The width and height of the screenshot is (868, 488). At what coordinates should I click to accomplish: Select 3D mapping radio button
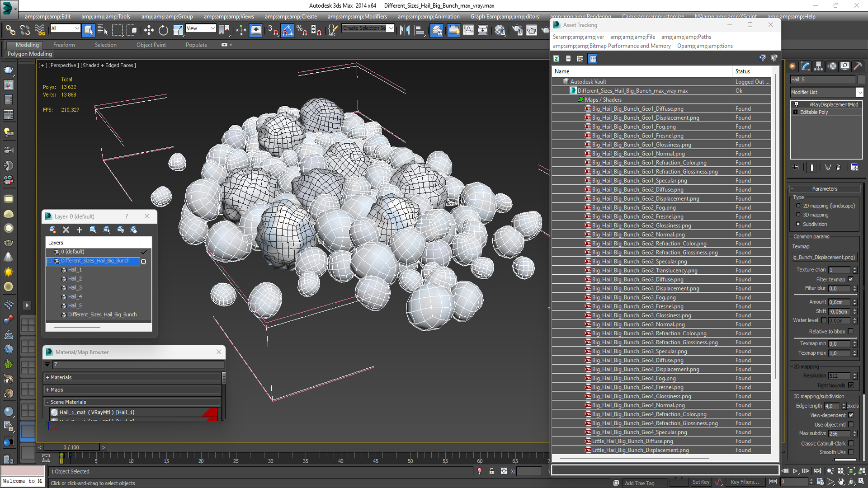(798, 215)
